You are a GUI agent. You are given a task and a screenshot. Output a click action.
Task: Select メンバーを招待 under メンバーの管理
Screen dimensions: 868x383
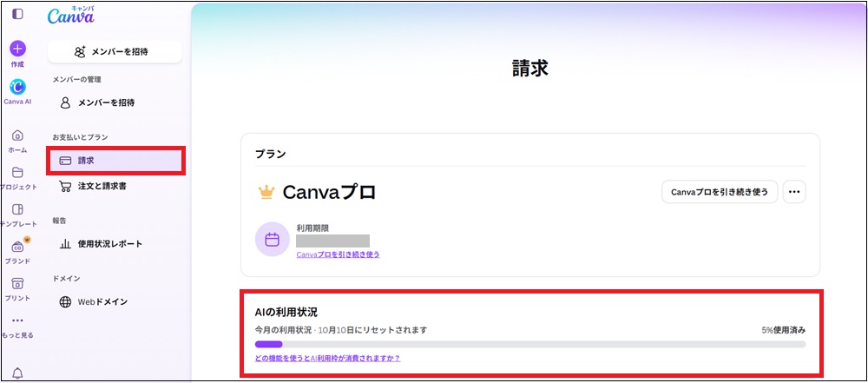115,102
